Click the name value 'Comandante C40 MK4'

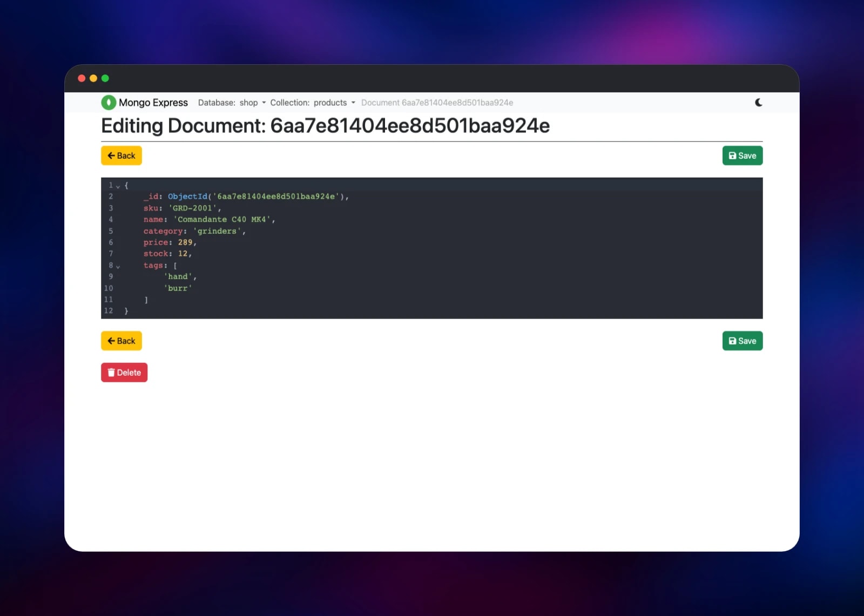(222, 219)
